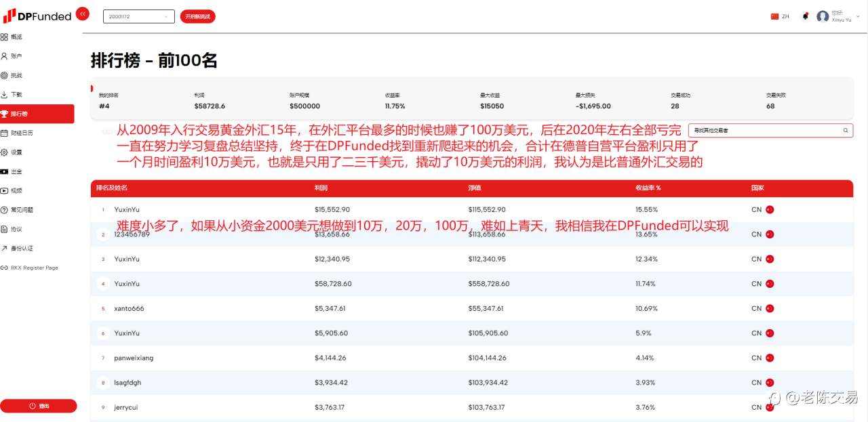Open the account number dropdown 20001172
The image size is (868, 422).
click(139, 16)
